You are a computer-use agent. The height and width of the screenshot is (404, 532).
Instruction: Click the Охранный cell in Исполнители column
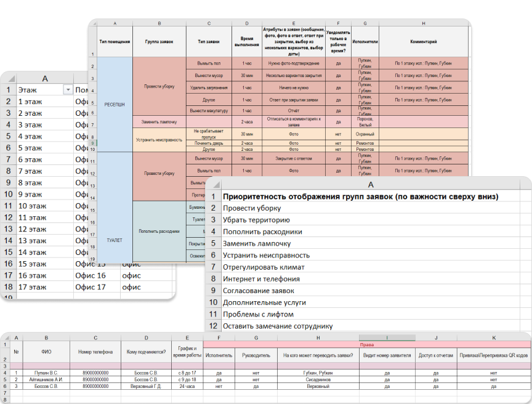click(x=365, y=133)
